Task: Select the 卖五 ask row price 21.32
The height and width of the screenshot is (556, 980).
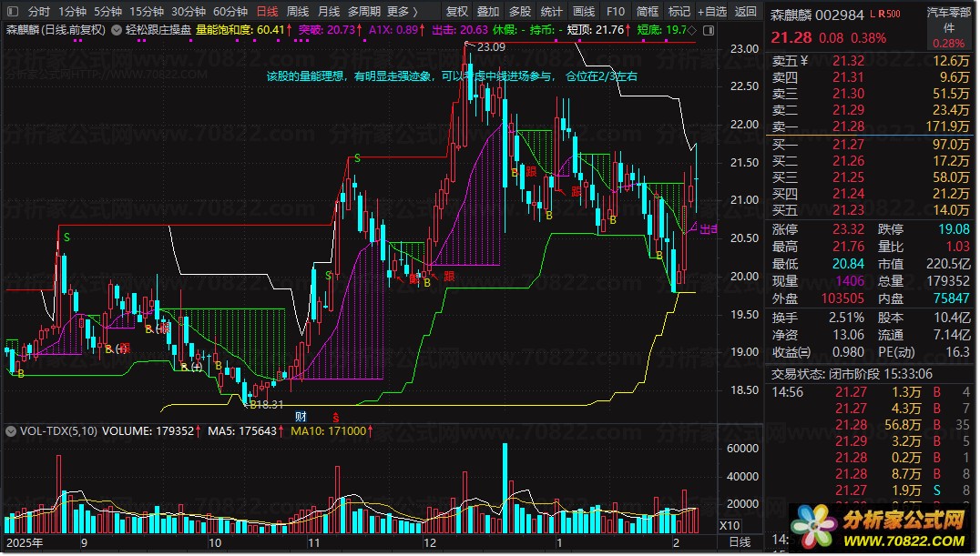Action: 849,61
